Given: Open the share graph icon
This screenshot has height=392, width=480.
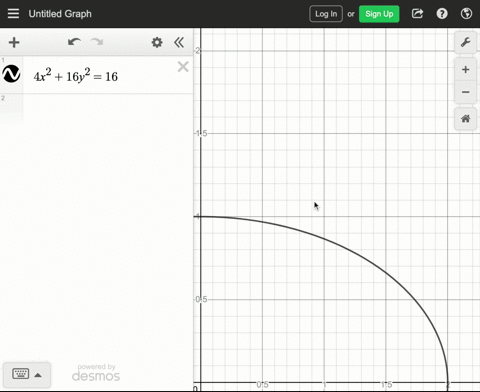Looking at the screenshot, I should [x=417, y=14].
